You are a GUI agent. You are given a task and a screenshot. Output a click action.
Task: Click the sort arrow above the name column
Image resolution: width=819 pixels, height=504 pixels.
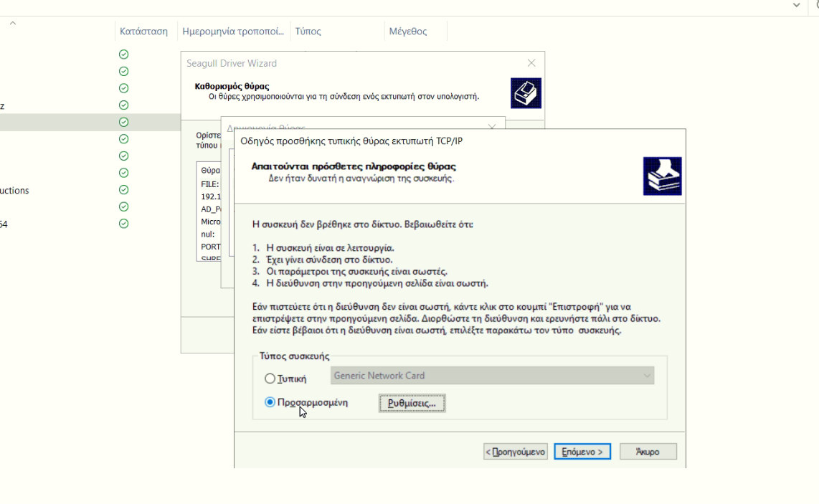tap(12, 24)
